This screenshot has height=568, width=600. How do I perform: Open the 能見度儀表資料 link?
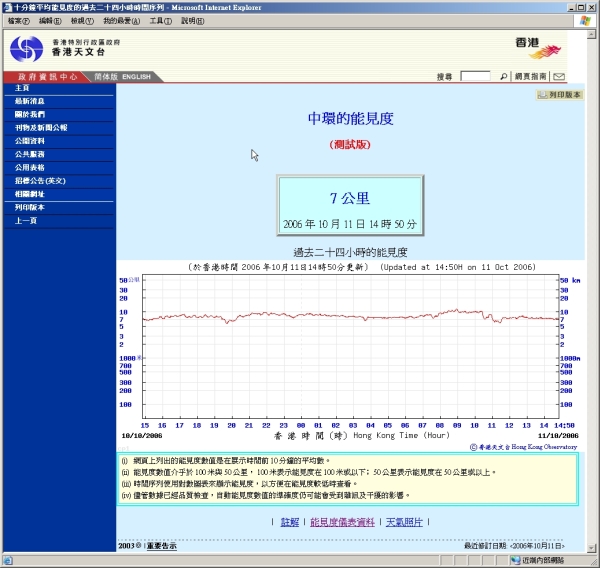coord(342,522)
